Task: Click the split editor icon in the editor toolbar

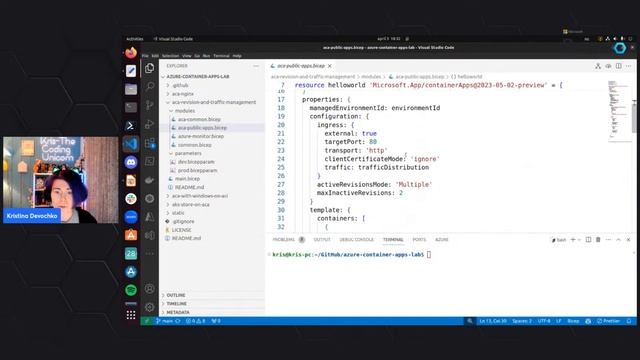Action: 619,66
